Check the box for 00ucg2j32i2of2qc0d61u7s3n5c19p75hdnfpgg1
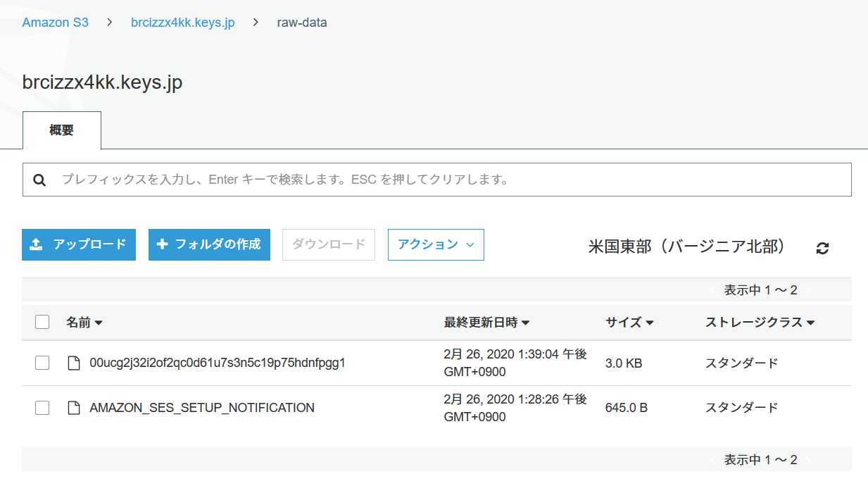 pyautogui.click(x=42, y=363)
